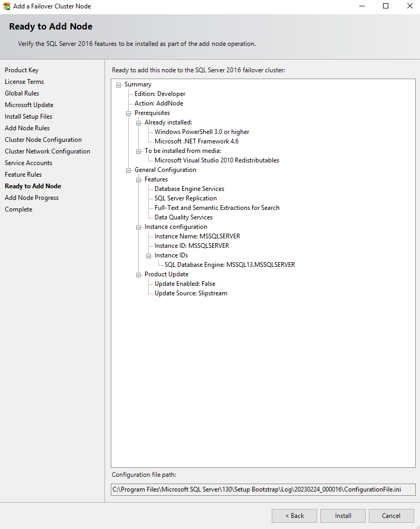Click the Back button
This screenshot has width=420, height=529.
(294, 515)
